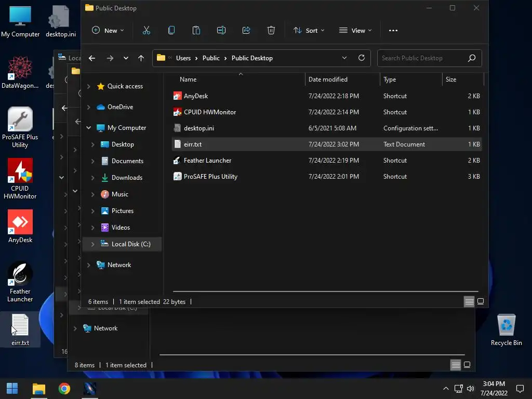Viewport: 532px width, 399px height.
Task: Launch Google Chrome from the taskbar
Action: (64, 389)
